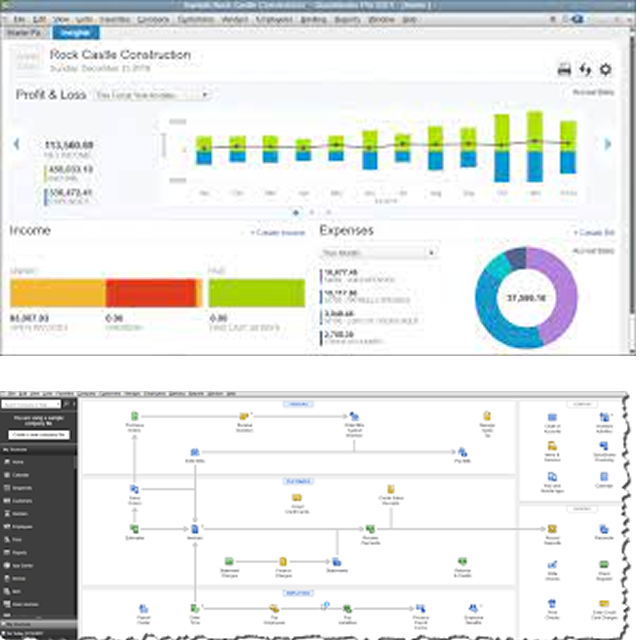Click the refresh arrows icon

click(x=586, y=69)
